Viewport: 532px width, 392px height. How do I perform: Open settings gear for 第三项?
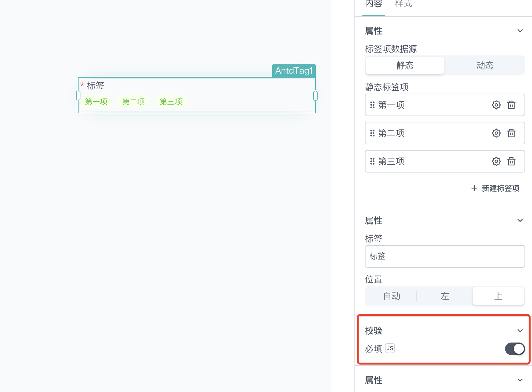(496, 161)
